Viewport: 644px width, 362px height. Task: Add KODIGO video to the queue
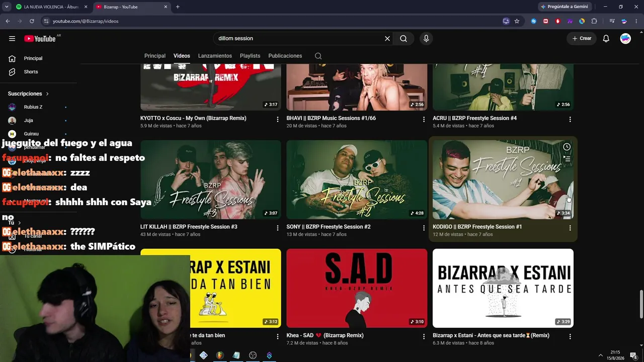click(567, 159)
